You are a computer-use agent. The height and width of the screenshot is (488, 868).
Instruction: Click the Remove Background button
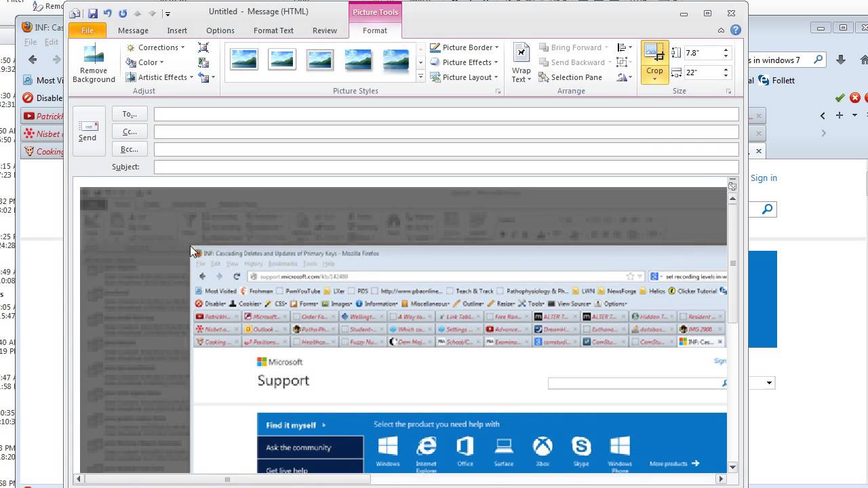[x=94, y=64]
